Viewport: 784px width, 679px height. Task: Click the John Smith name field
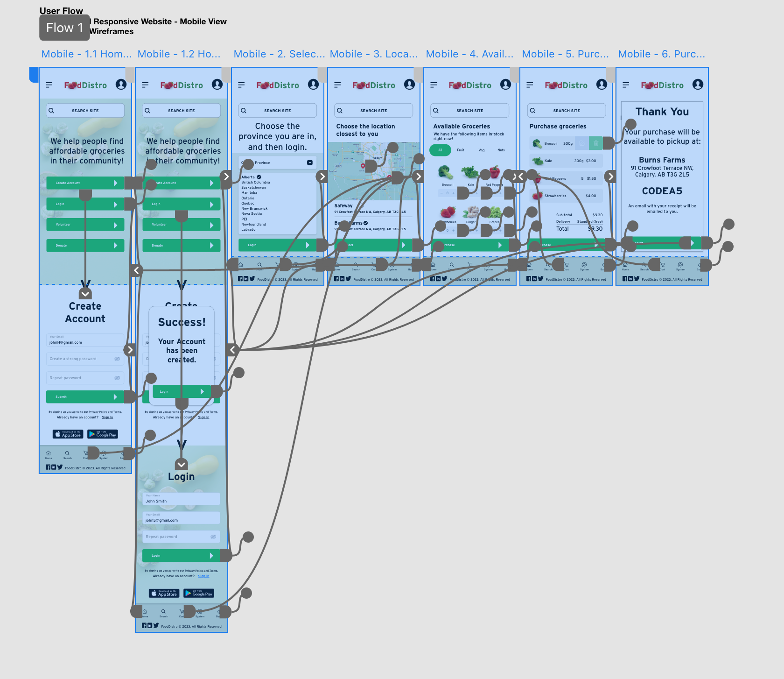point(182,499)
